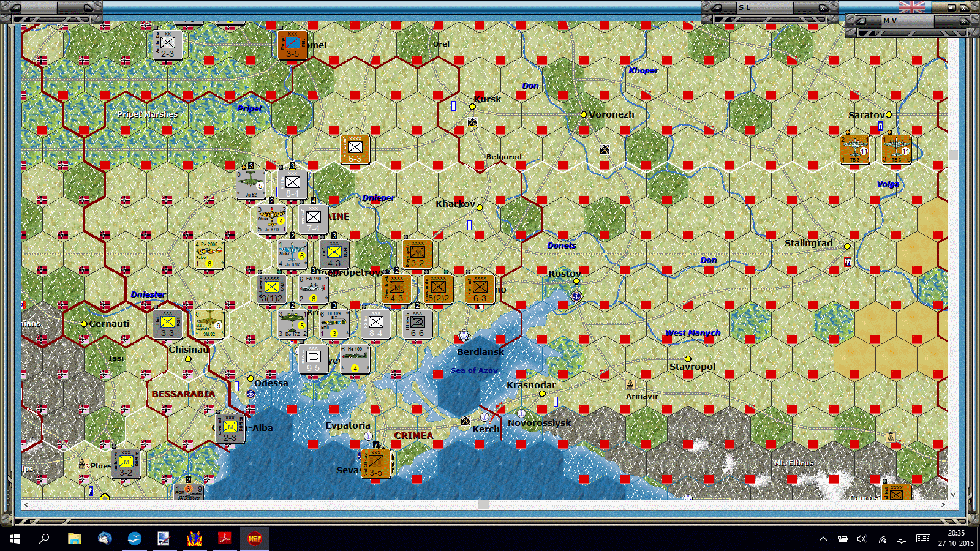
Task: Open the taskbar search
Action: (44, 539)
